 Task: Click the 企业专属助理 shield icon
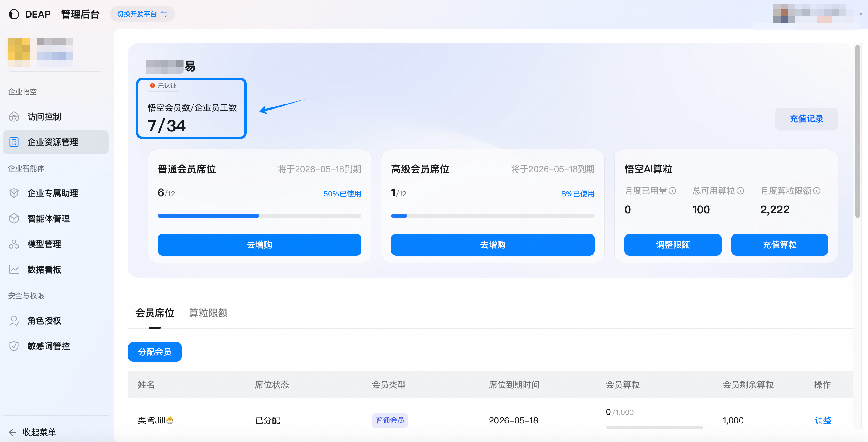click(14, 193)
